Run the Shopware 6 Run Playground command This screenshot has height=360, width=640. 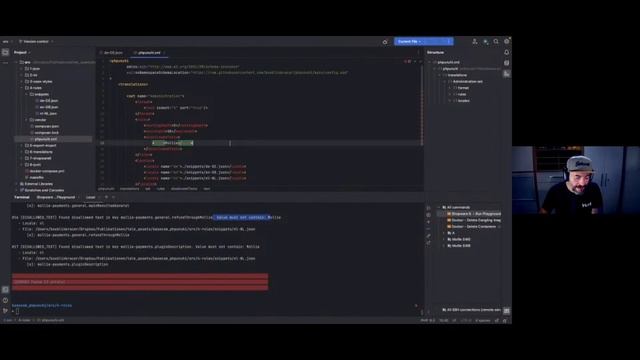click(x=474, y=214)
